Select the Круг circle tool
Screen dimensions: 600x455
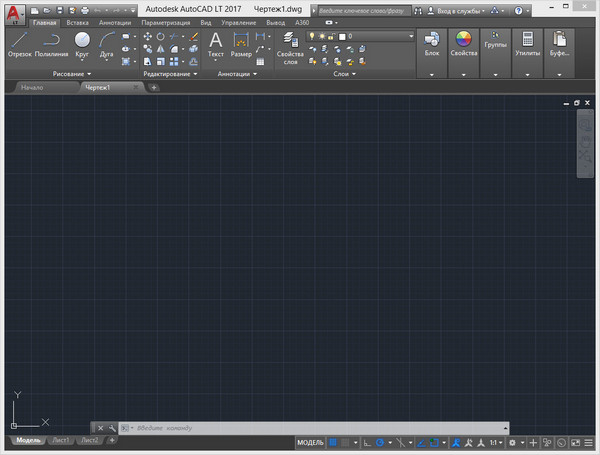(x=82, y=44)
